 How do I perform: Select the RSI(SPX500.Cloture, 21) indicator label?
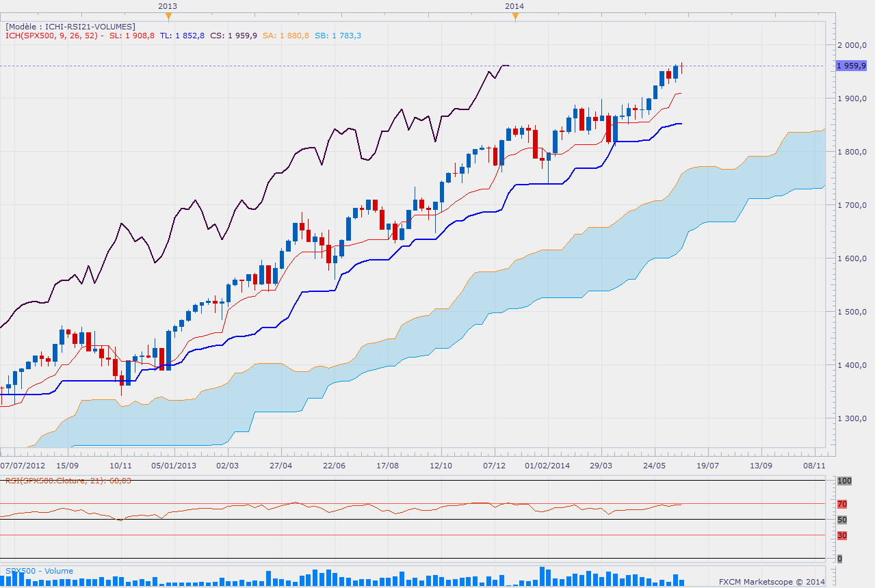[x=68, y=481]
